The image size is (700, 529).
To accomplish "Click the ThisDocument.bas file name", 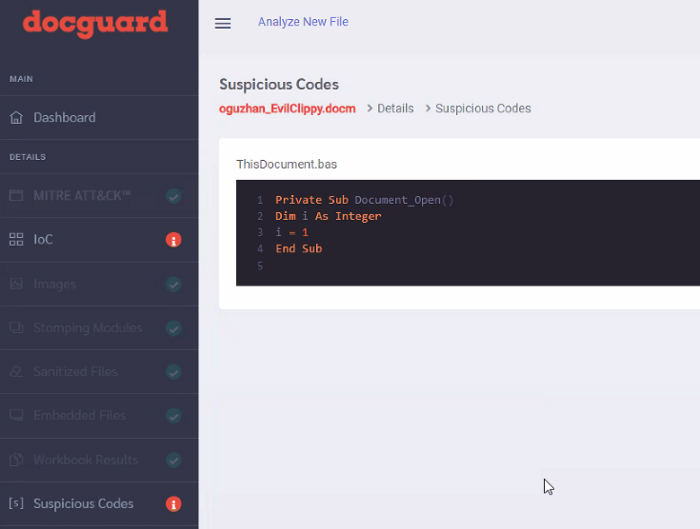I will [287, 164].
